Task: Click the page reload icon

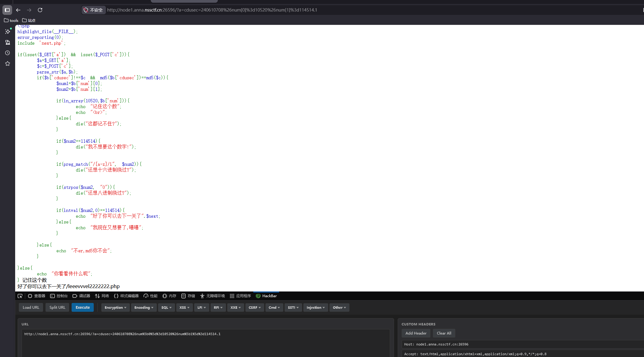Action: (40, 10)
